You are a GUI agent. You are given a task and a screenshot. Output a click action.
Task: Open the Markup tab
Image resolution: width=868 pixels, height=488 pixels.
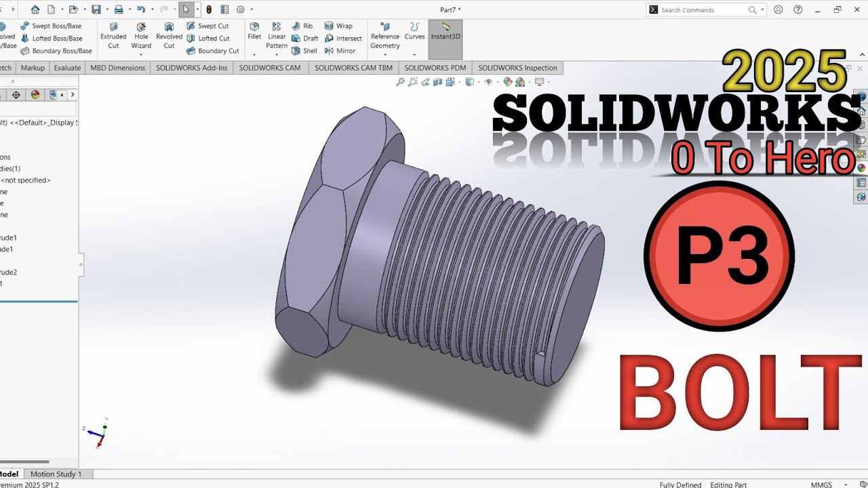[x=33, y=68]
